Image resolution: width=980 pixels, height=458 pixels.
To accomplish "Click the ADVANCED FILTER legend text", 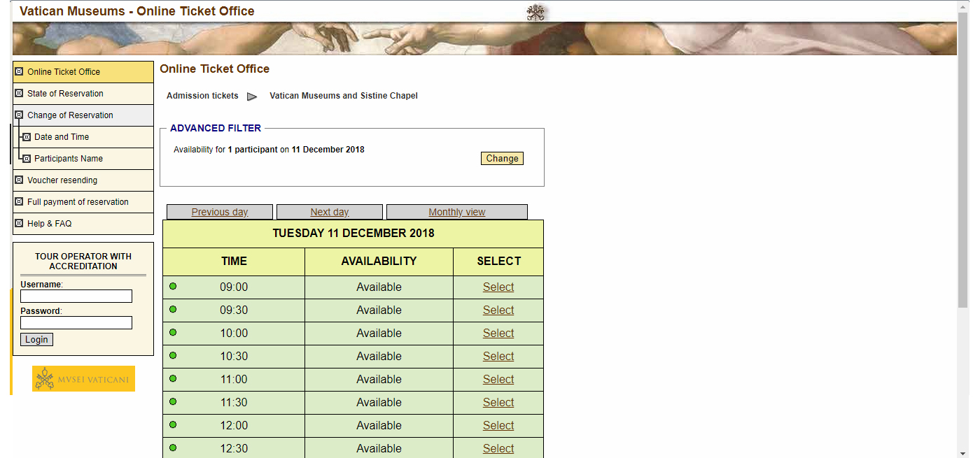I will 216,129.
